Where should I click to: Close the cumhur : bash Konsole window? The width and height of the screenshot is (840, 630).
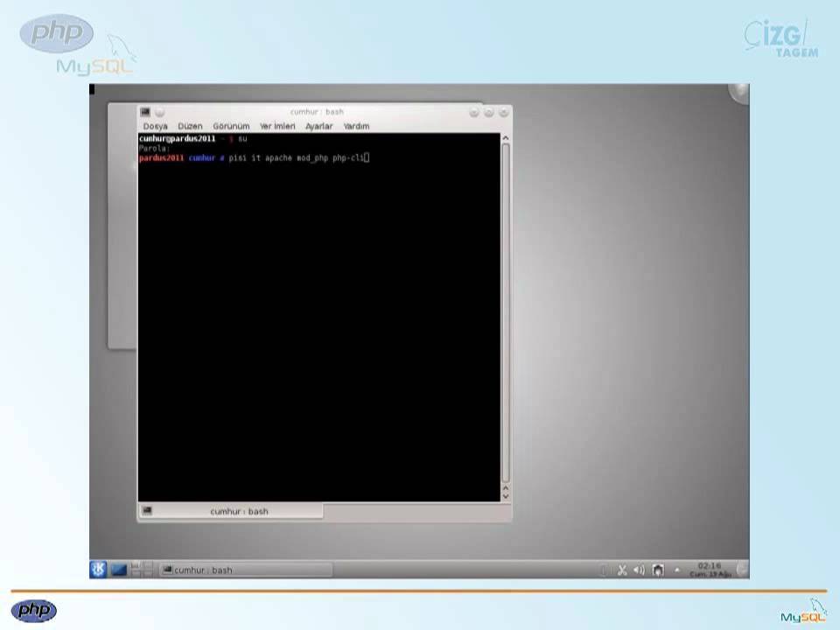tap(504, 113)
